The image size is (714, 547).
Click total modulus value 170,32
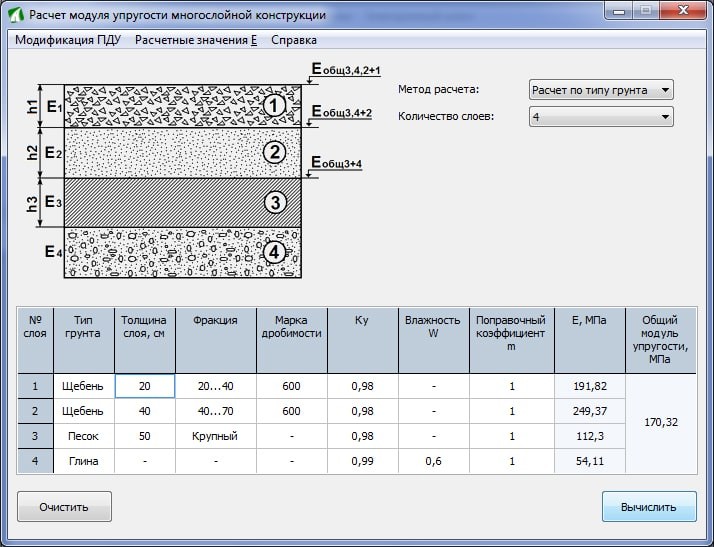(x=661, y=423)
